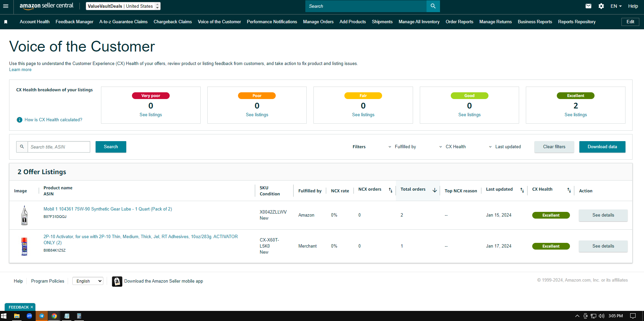The image size is (644, 321).
Task: Sort by Last updated column arrows
Action: click(522, 190)
